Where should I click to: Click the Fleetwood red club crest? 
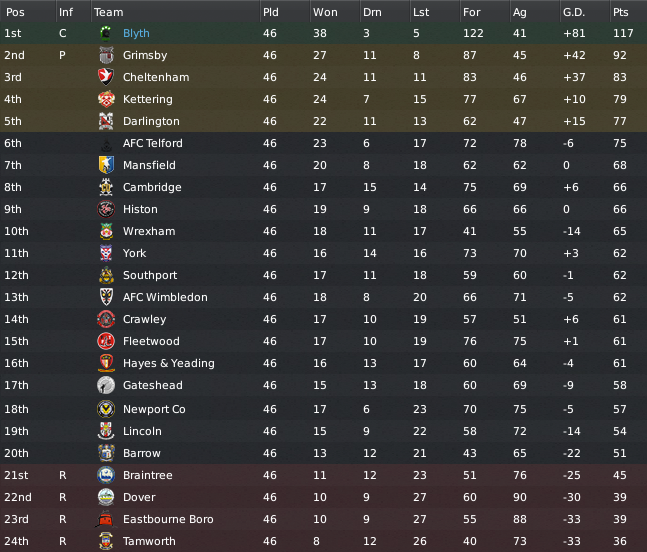click(106, 341)
